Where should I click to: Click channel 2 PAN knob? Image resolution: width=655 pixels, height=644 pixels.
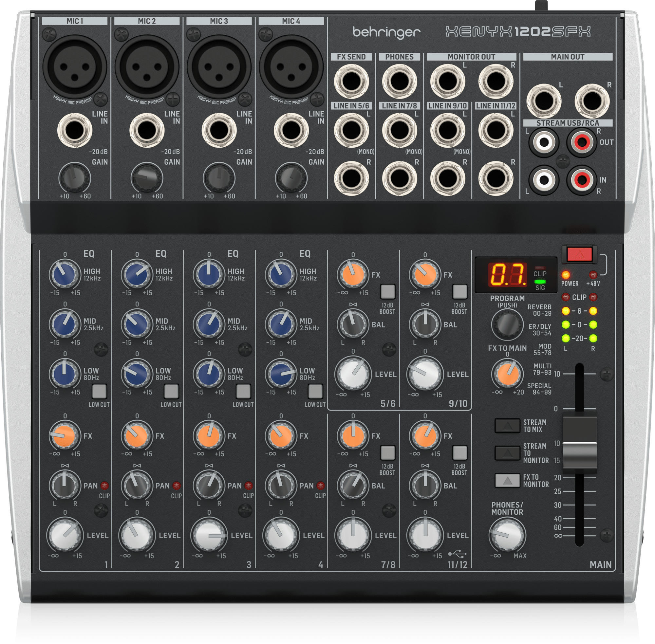[137, 485]
